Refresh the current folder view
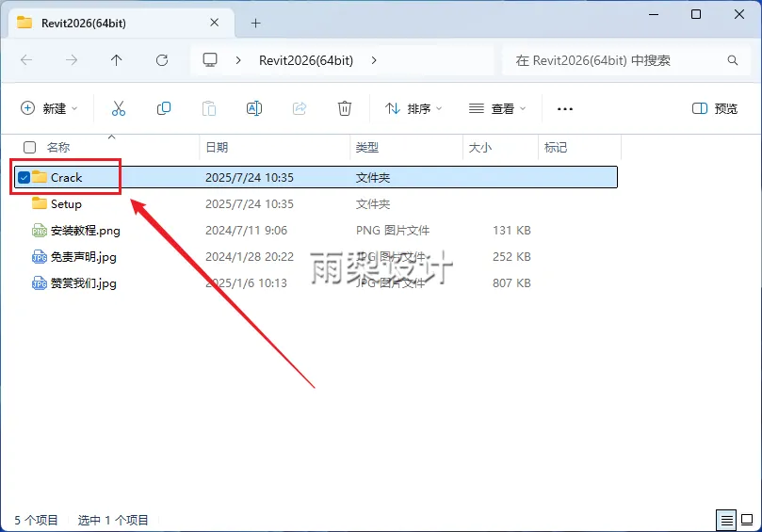Screen dimensions: 762x532 [162, 60]
